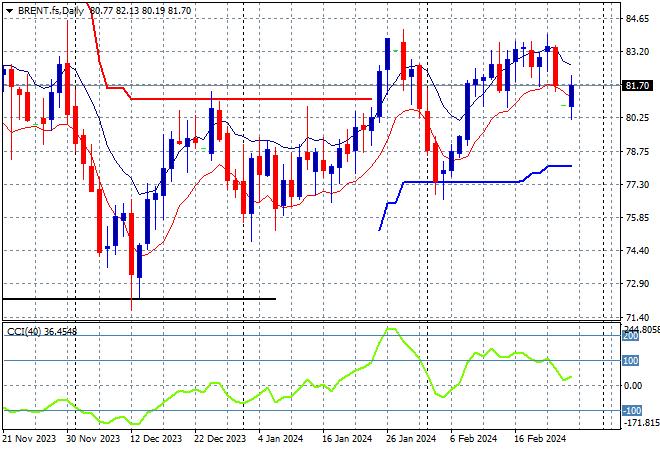660x450 pixels.
Task: Select the price axis label 84.65
Action: click(x=637, y=19)
